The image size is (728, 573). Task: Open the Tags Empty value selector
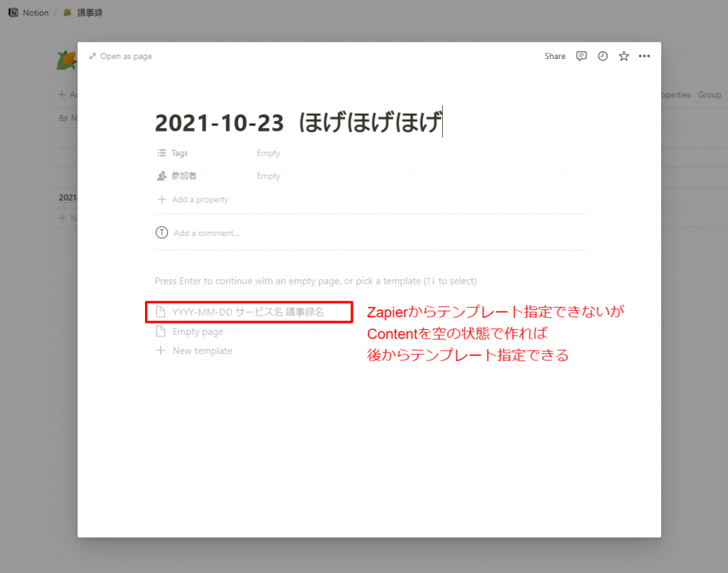coord(269,152)
